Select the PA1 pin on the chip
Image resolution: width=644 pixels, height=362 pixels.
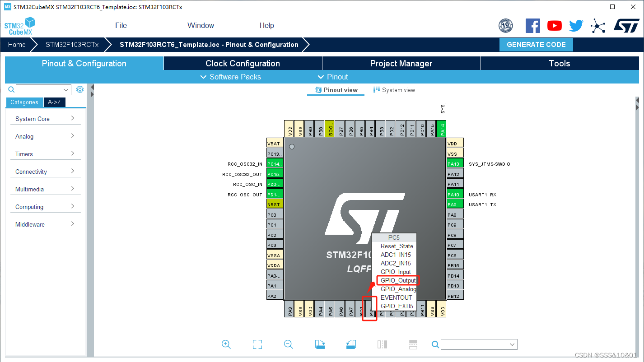pos(275,286)
